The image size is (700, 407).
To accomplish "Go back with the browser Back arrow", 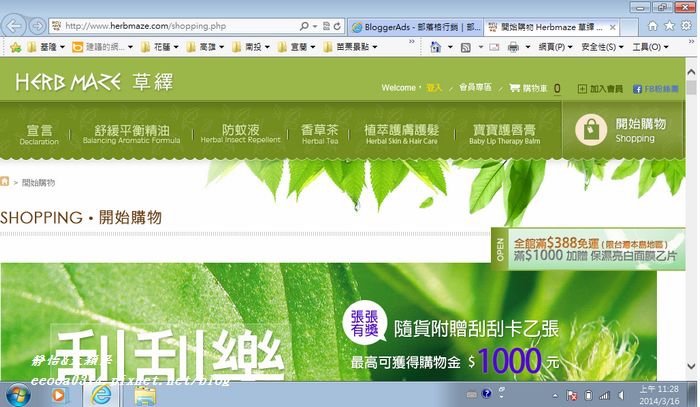I will (x=13, y=26).
